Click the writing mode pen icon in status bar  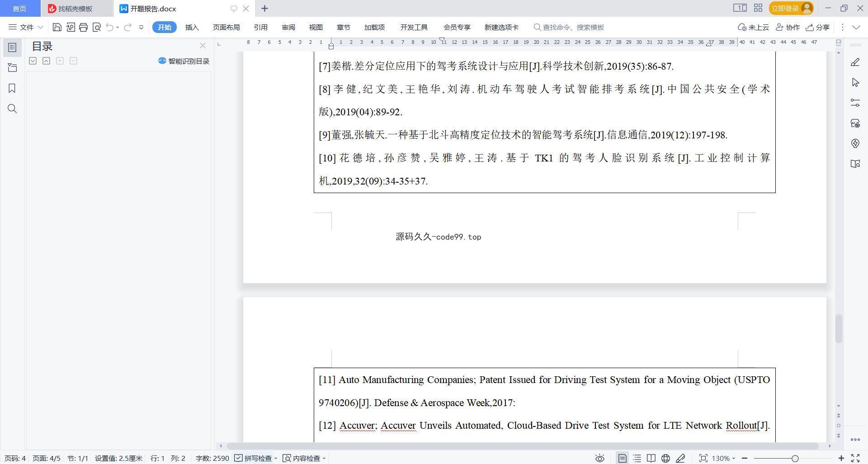point(680,458)
